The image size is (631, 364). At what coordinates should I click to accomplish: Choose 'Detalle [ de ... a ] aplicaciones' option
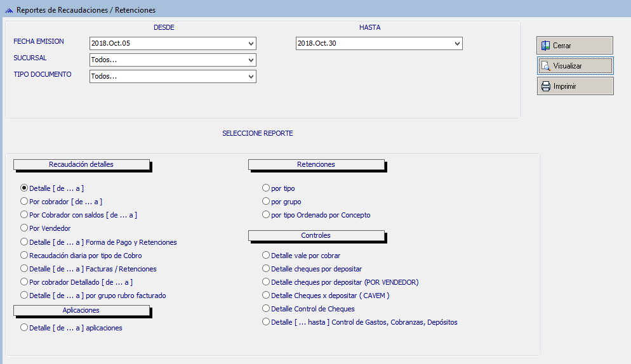(25, 328)
